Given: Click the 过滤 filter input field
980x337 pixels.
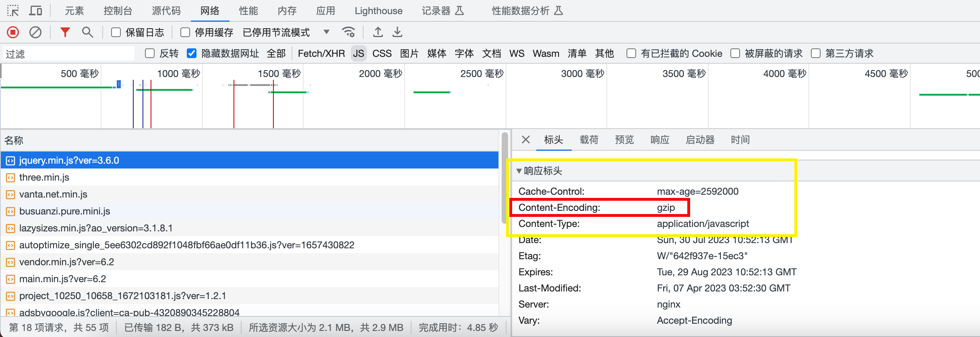Looking at the screenshot, I should [68, 54].
